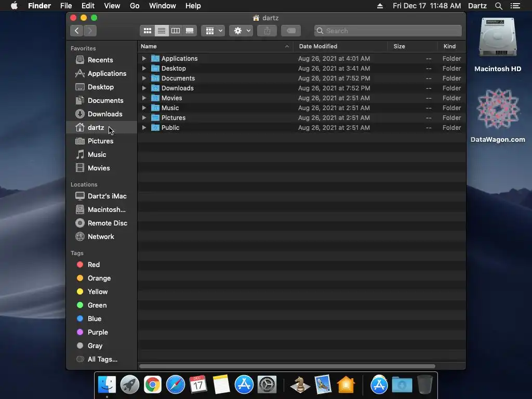Open Downloads in the sidebar favorites
Viewport: 532px width, 399px height.
click(101, 114)
